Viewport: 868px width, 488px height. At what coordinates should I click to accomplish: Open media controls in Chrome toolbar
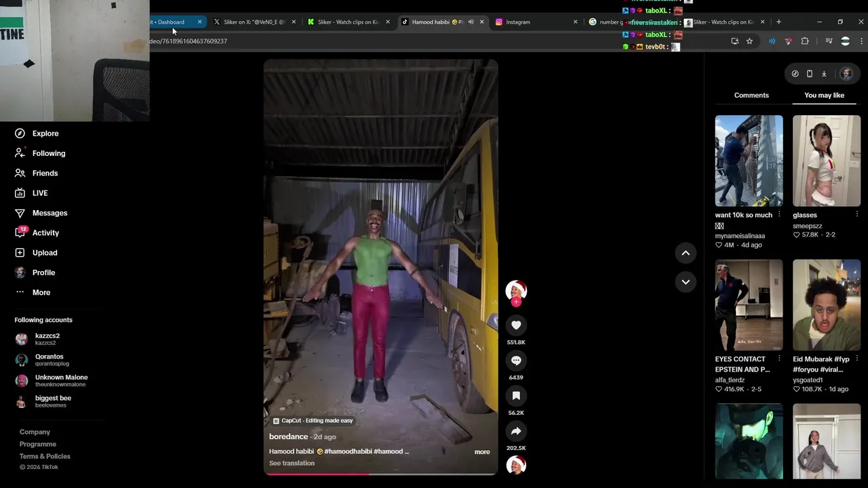[829, 41]
